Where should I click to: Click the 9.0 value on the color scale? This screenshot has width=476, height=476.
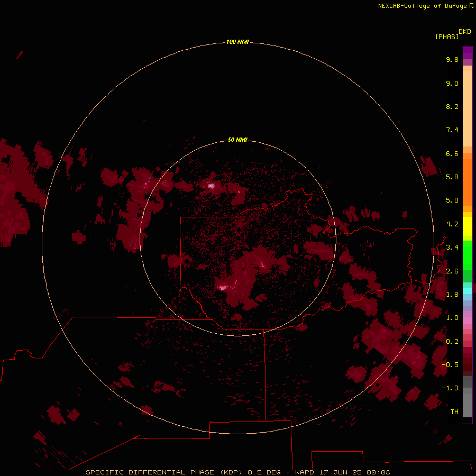[452, 83]
